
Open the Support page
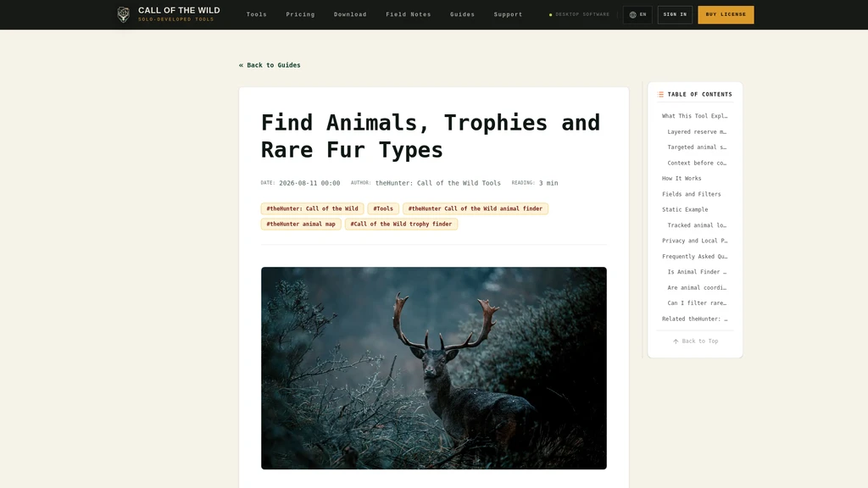(x=508, y=14)
